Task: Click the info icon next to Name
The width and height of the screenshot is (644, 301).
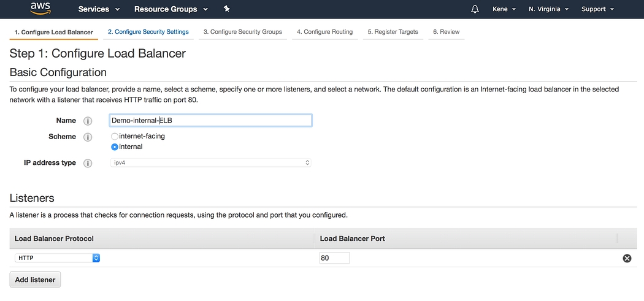Action: (88, 121)
